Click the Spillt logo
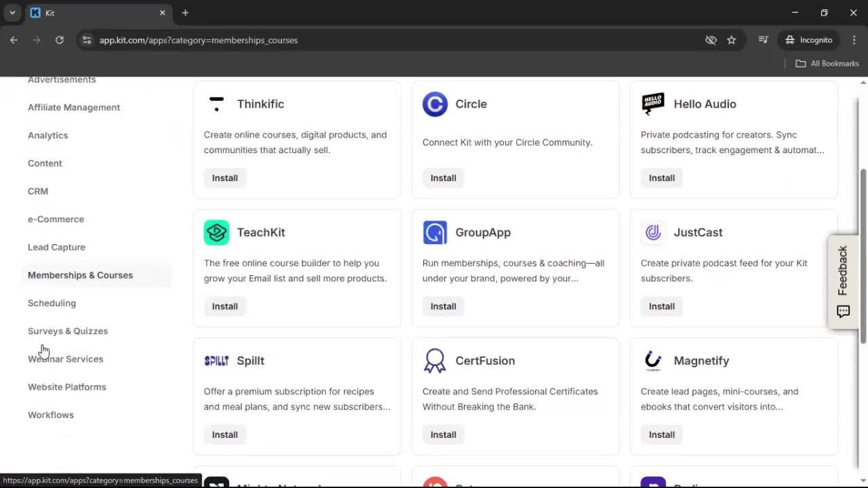 (216, 360)
